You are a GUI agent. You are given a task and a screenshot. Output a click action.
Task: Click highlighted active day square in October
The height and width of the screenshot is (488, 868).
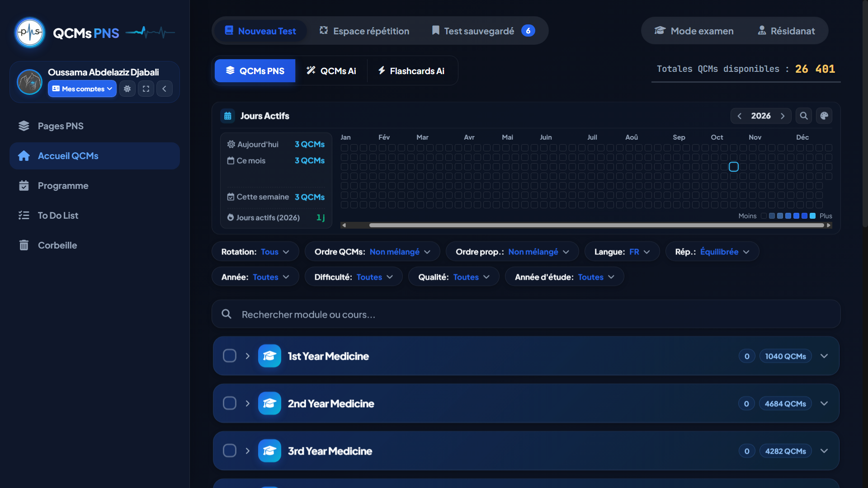(734, 167)
